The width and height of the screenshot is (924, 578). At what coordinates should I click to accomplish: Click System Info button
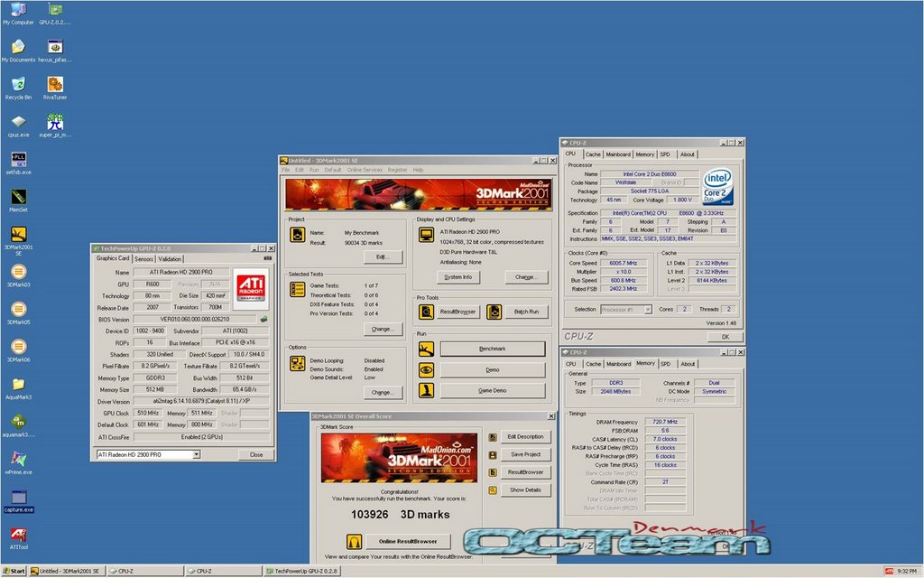click(x=458, y=277)
